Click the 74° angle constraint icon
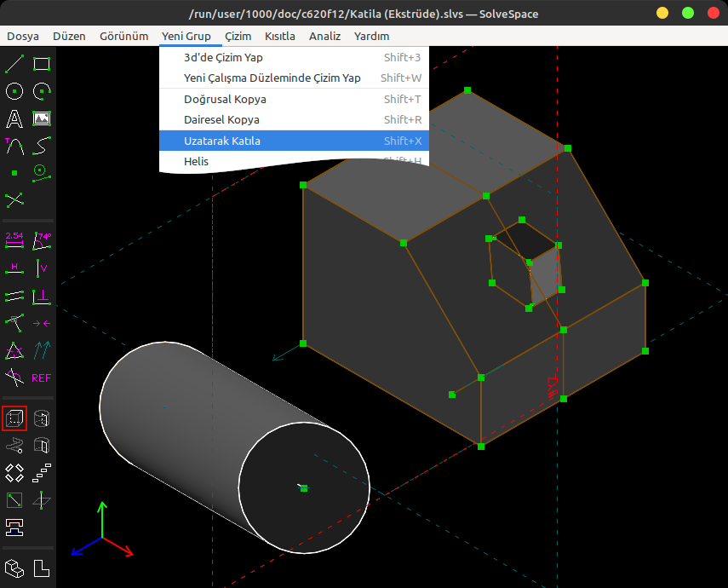Image resolution: width=728 pixels, height=588 pixels. point(42,240)
